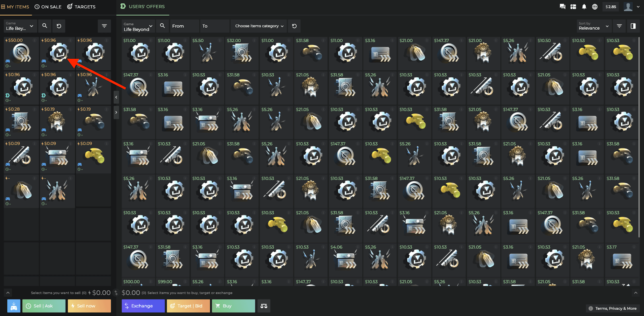644x316 pixels.
Task: Open the compare scales icon
Action: 264,306
